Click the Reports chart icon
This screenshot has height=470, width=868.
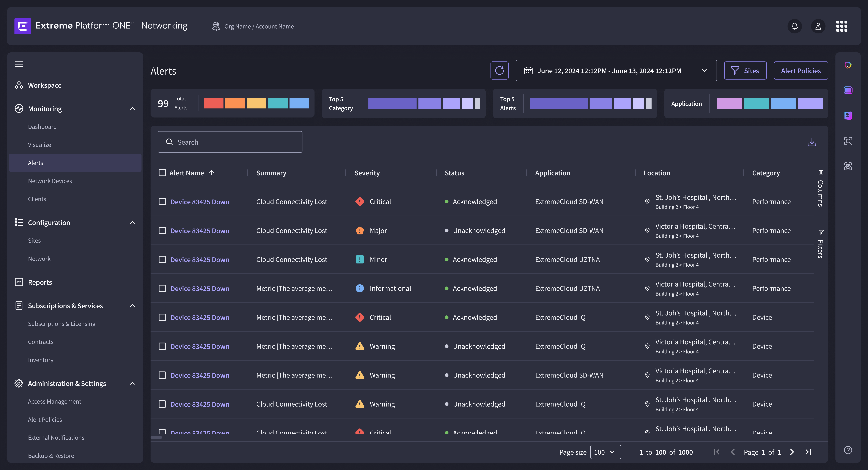[x=19, y=282]
